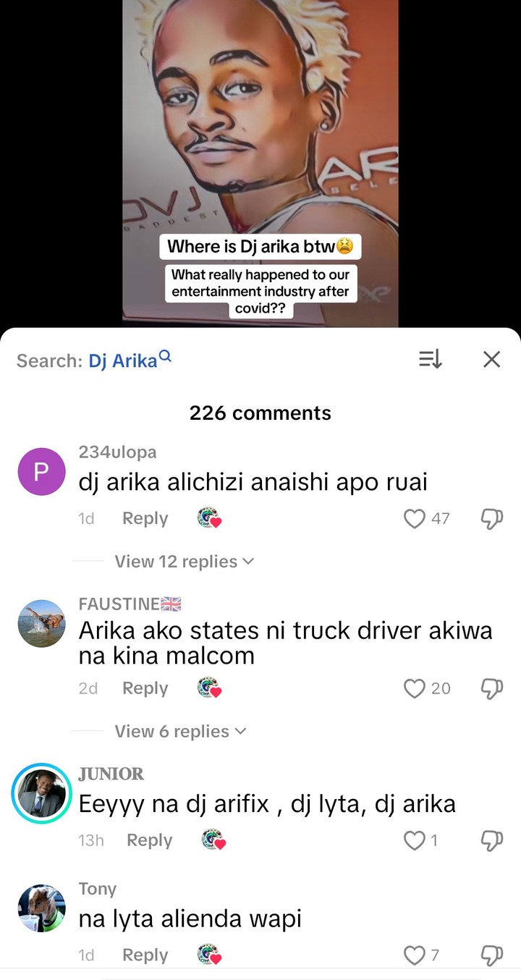Like JUNIOR's comment with heart icon
The height and width of the screenshot is (980, 521).
click(x=415, y=840)
